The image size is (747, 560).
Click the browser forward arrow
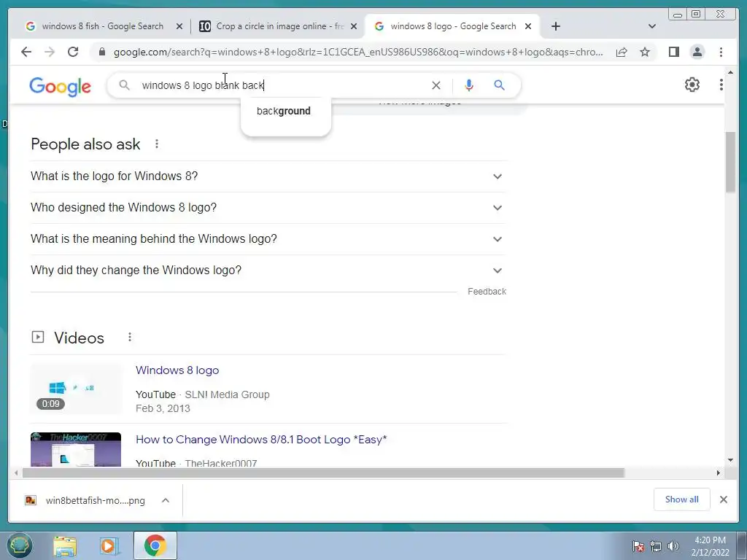pos(50,52)
